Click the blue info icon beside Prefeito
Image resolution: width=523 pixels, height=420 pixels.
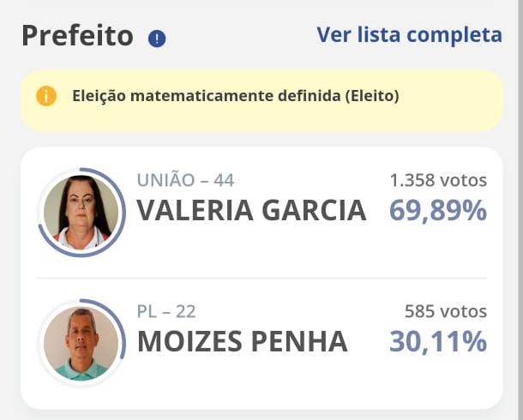click(157, 39)
